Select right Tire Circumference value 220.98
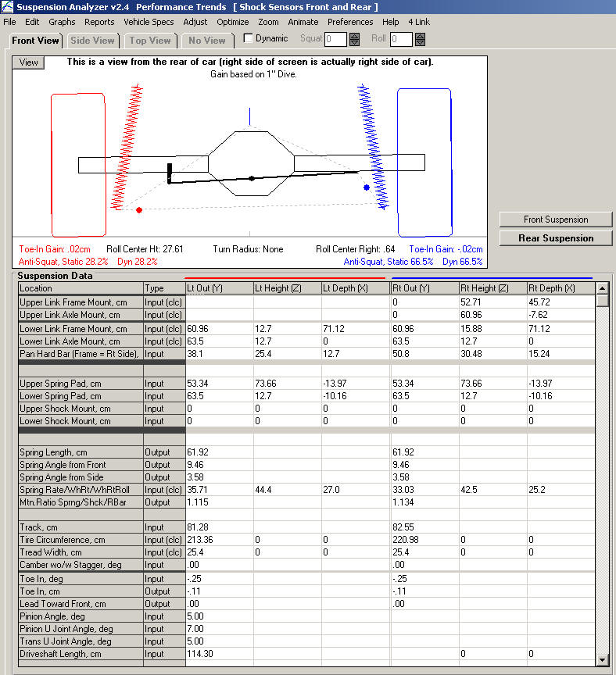The image size is (616, 675). click(x=424, y=540)
